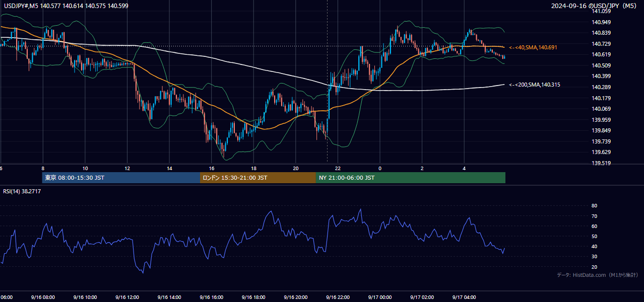644x302 pixels.
Task: Click the 東京 08:00-15:30 JST session bar
Action: click(x=121, y=178)
